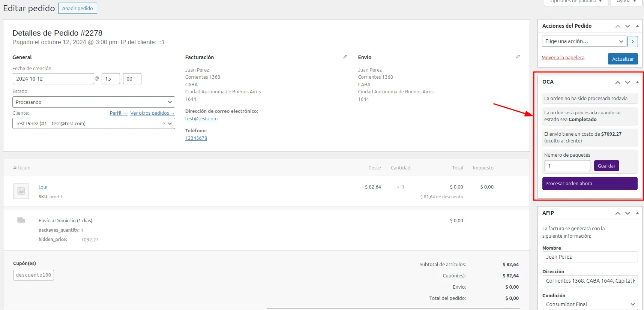Open Elige una acción dropdown

click(584, 41)
